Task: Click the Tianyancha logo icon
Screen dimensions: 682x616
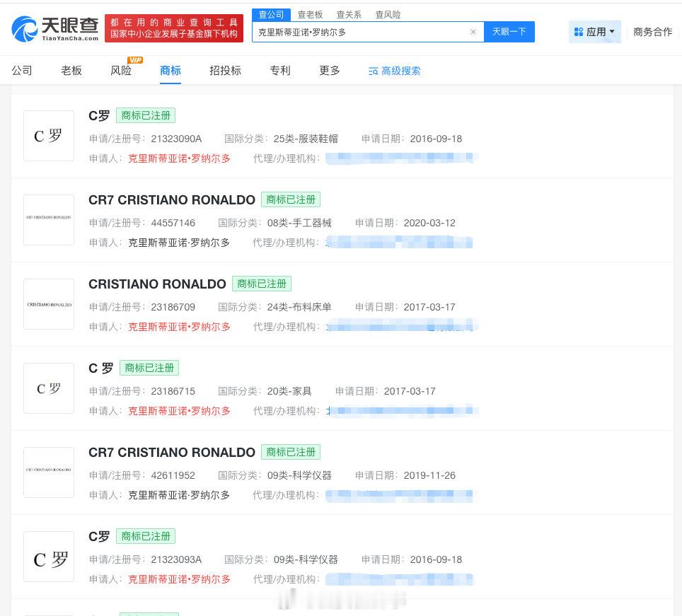Action: click(27, 29)
